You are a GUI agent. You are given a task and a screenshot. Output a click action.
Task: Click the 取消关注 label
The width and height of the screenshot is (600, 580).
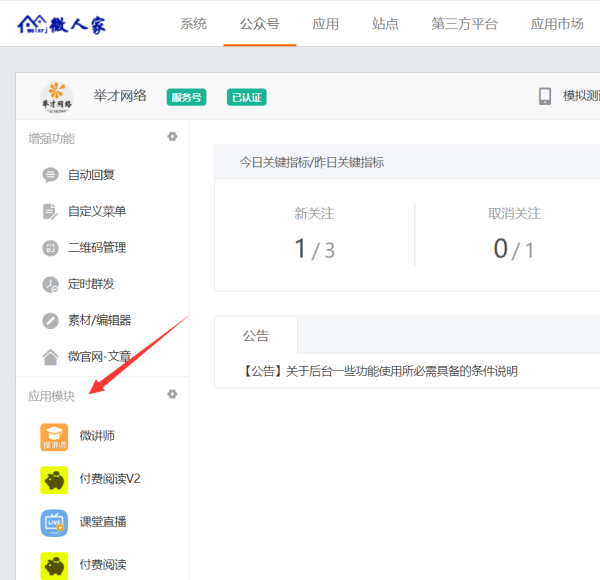coord(514,213)
